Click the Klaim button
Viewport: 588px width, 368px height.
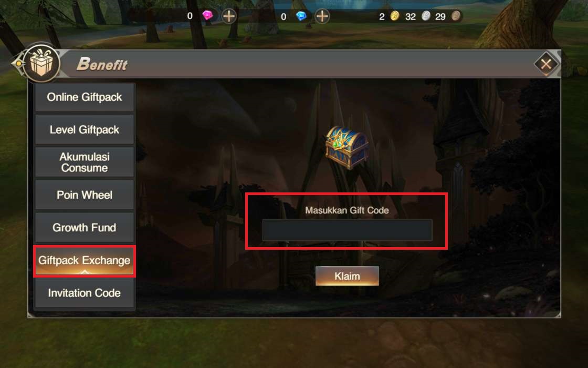pos(347,276)
